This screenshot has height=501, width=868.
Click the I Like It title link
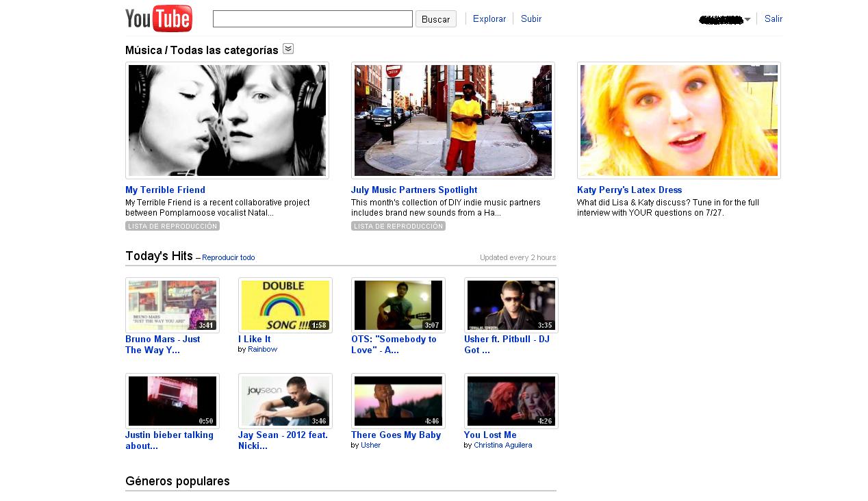coord(254,339)
